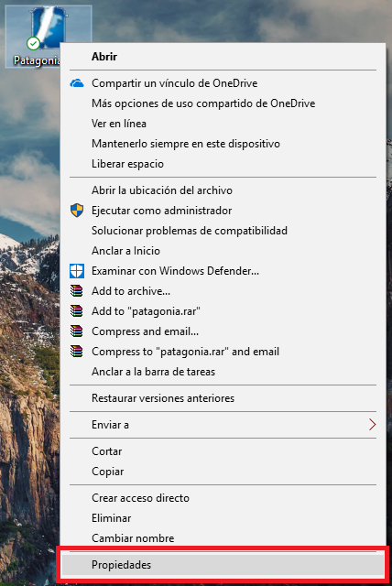Select the Patagonia desktop shortcut icon
Screen dimensions: 392x586
point(47,28)
